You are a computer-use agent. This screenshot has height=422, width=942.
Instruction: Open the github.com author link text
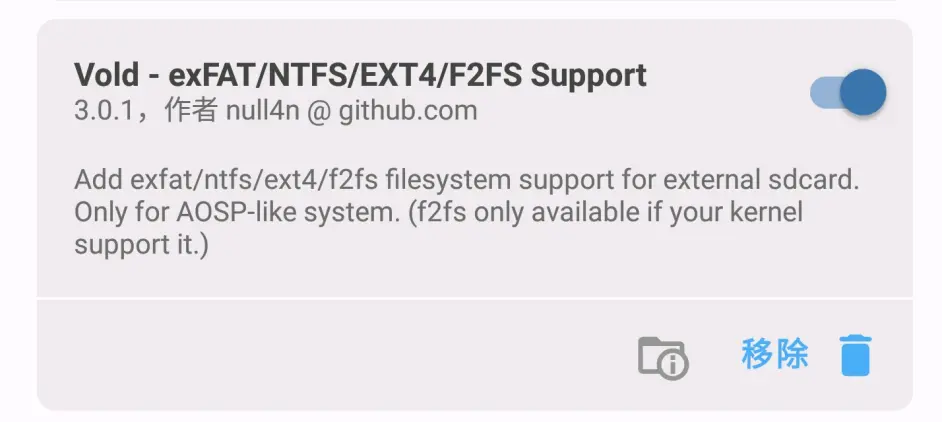[x=407, y=110]
